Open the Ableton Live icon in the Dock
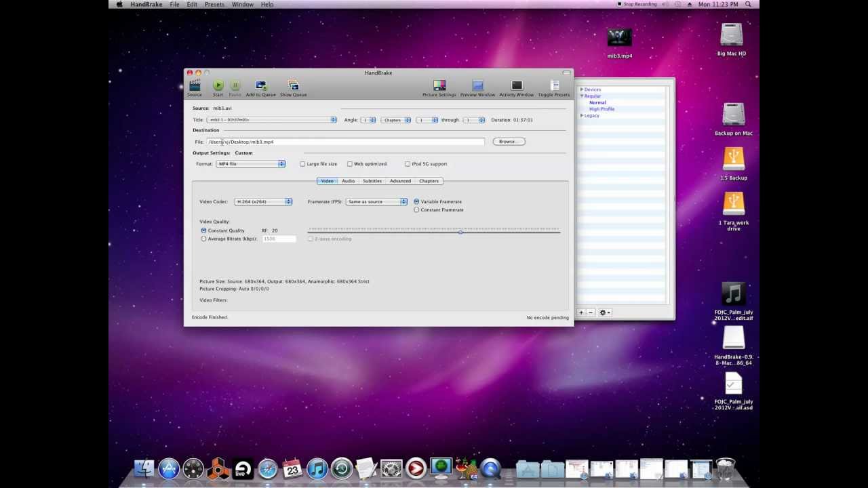The image size is (868, 488). pyautogui.click(x=243, y=468)
